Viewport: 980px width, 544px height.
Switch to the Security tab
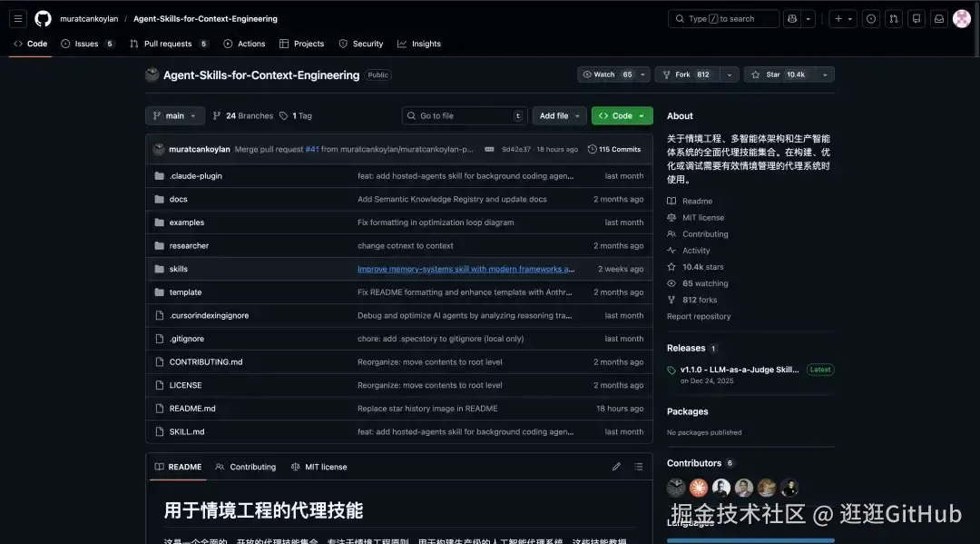[360, 44]
